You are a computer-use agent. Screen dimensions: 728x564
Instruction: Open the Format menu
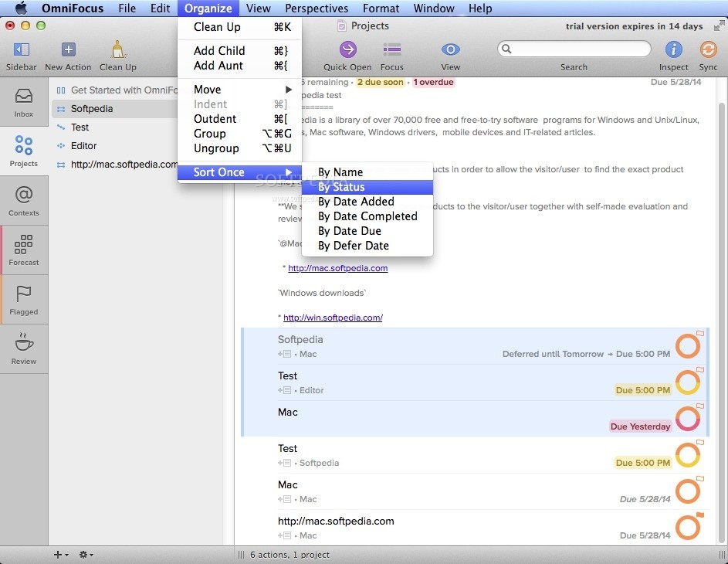tap(381, 8)
